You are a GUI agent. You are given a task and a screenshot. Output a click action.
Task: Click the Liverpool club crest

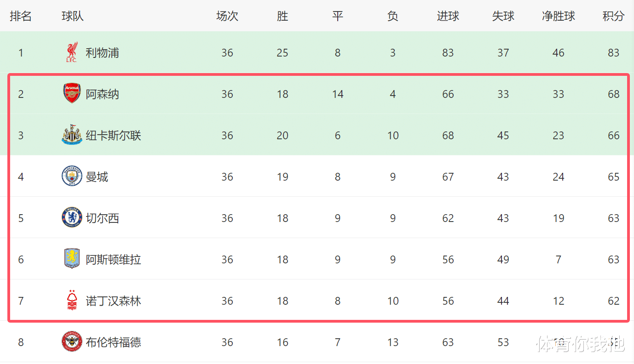72,52
